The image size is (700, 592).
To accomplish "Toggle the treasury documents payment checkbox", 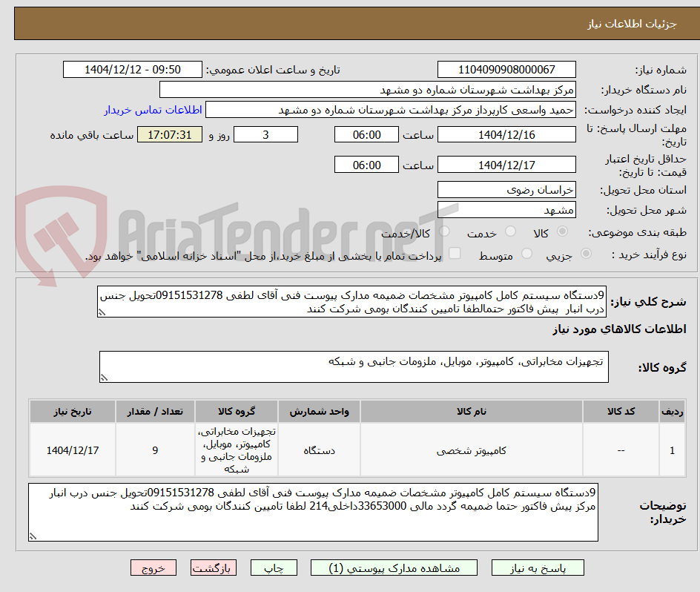I will tap(455, 253).
